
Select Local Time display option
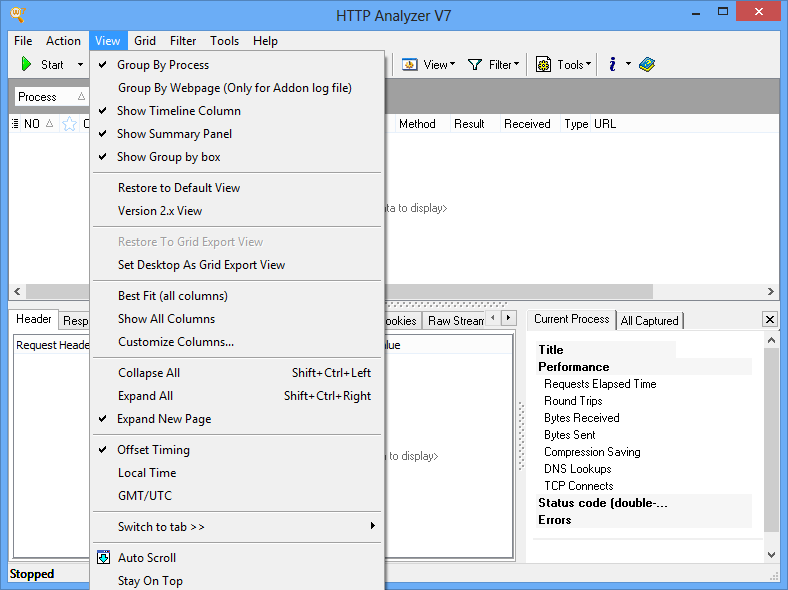(x=237, y=473)
